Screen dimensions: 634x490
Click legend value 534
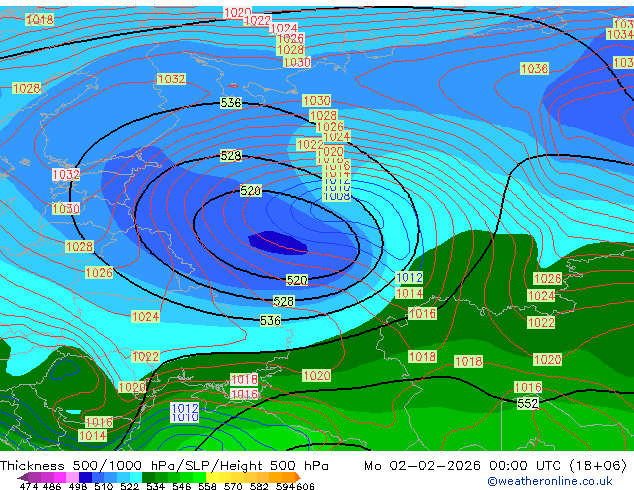click(x=155, y=486)
